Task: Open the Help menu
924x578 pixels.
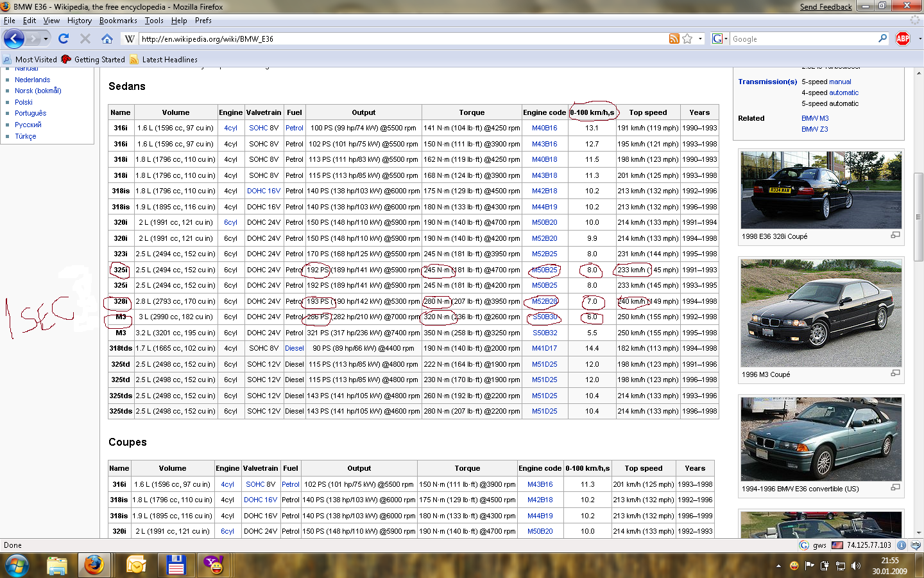Action: tap(179, 21)
